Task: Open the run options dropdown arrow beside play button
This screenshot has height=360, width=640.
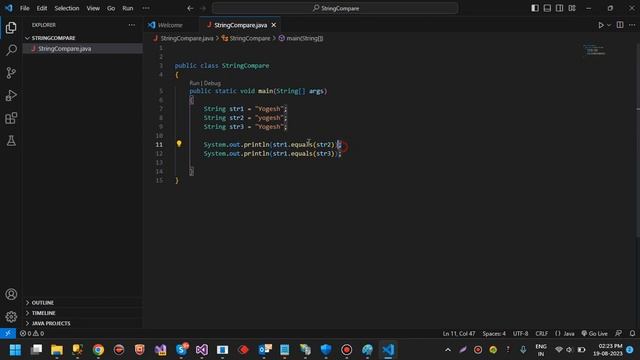Action: [609, 25]
